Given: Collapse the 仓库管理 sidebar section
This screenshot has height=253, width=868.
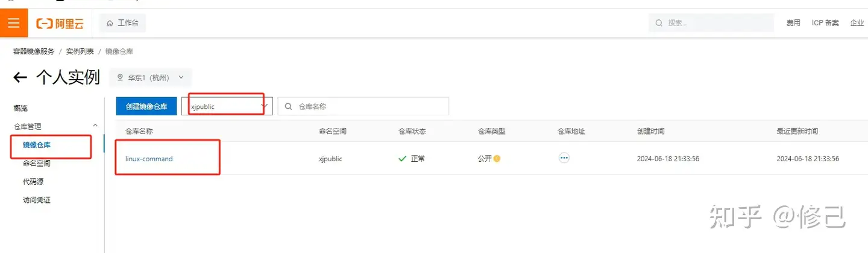Looking at the screenshot, I should pyautogui.click(x=95, y=126).
